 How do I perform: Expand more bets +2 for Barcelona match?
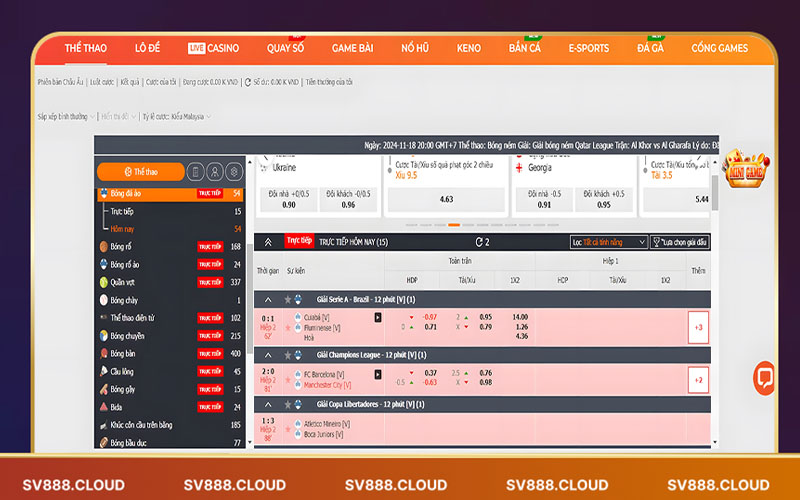698,380
